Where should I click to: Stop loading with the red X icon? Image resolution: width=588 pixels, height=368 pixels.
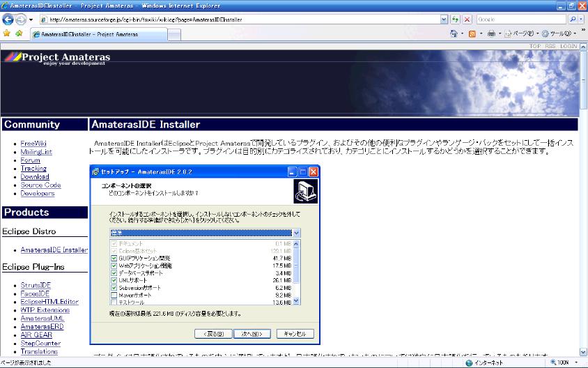click(x=467, y=20)
